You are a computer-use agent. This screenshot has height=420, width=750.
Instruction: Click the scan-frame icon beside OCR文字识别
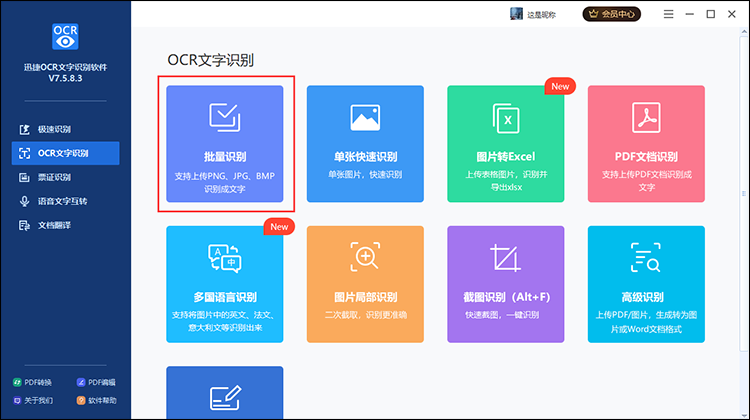point(24,153)
